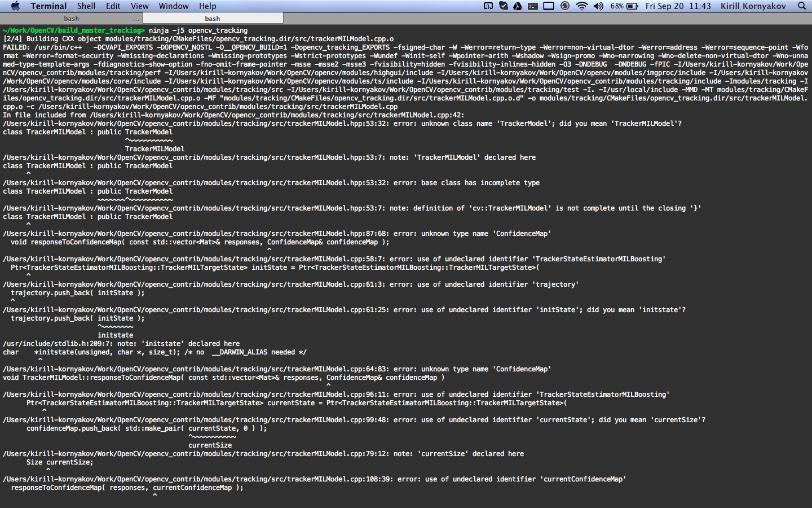Click the error 'base class has incomplete type'
This screenshot has height=508, width=812.
click(x=271, y=183)
